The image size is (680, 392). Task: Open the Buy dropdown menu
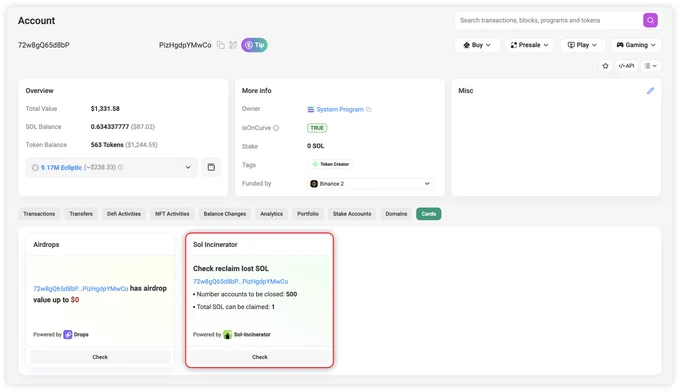(477, 45)
